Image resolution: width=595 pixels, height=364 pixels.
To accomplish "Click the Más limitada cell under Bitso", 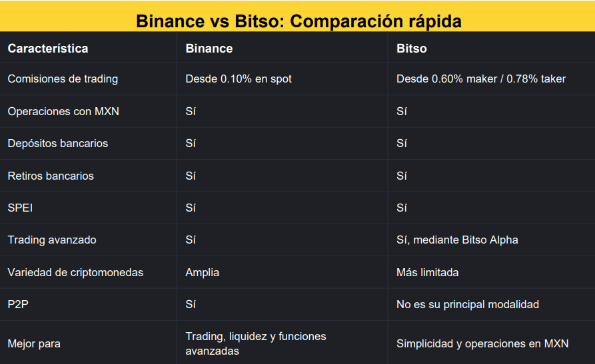I will click(x=427, y=273).
